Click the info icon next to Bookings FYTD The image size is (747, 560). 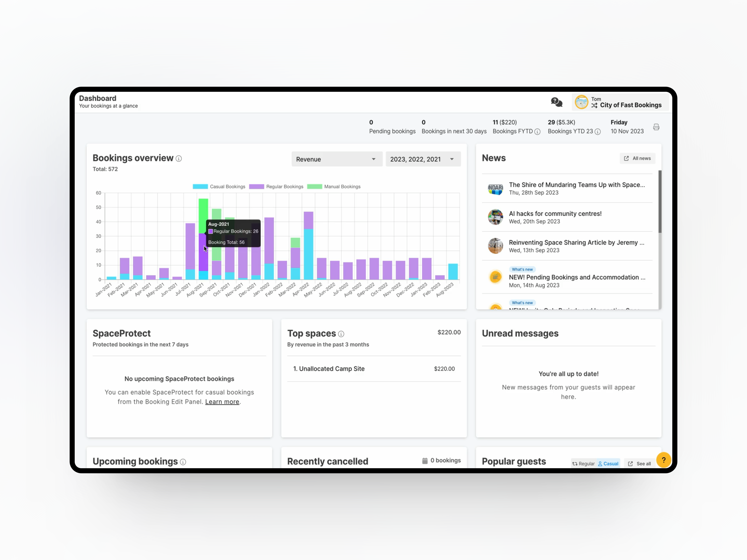[x=538, y=132]
